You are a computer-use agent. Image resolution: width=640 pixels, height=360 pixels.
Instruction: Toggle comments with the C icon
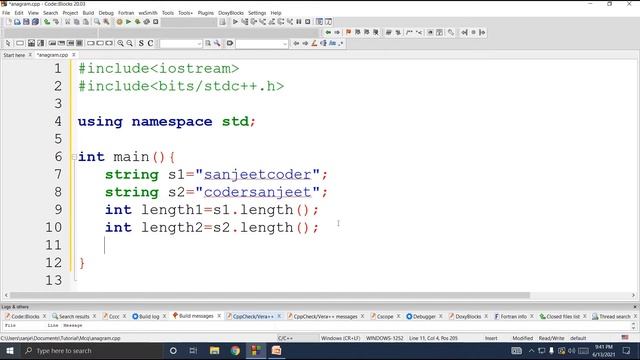pyautogui.click(x=150, y=43)
